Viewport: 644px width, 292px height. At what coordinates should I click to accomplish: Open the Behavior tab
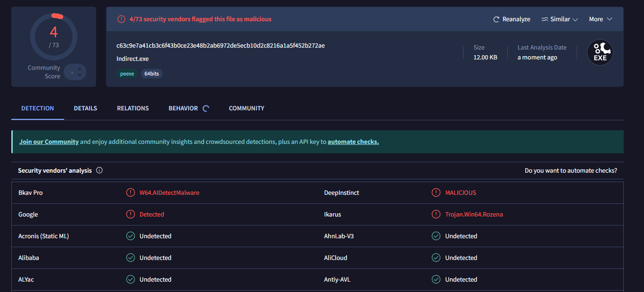coord(183,108)
